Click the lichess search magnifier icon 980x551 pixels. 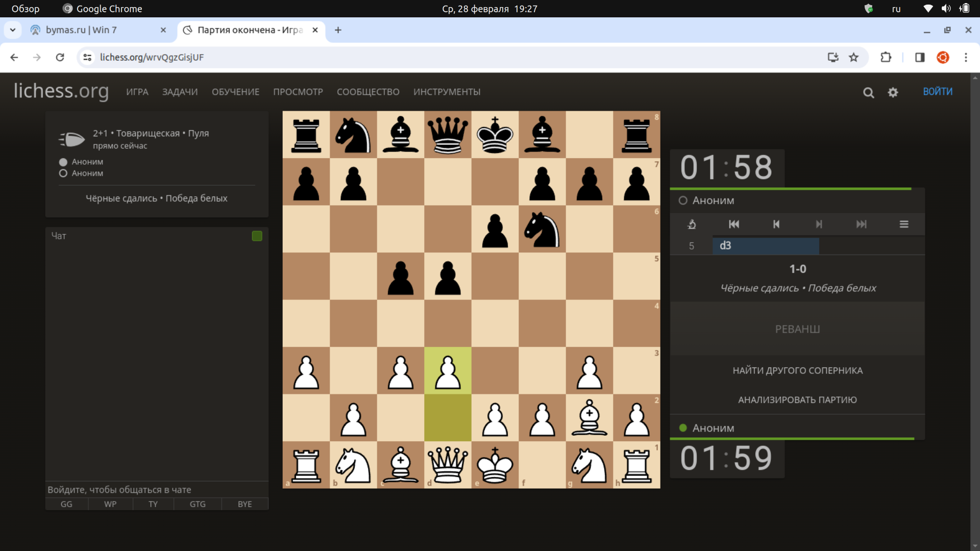(x=868, y=92)
